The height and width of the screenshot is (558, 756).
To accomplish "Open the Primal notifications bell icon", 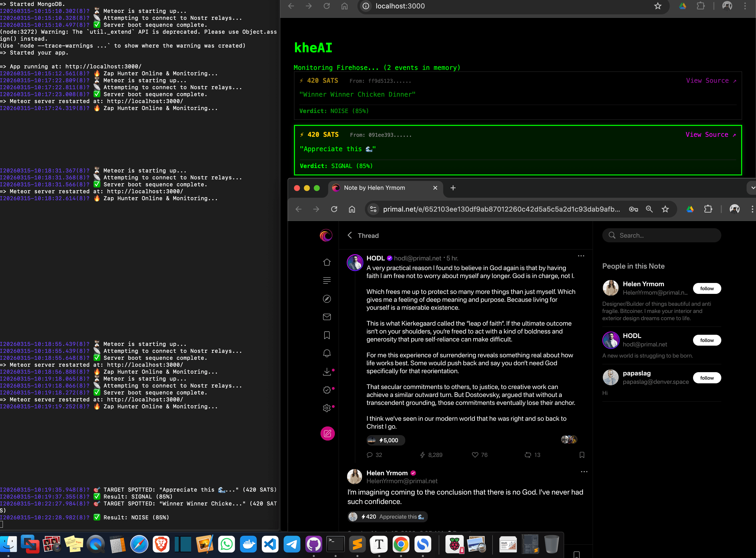I will click(327, 353).
